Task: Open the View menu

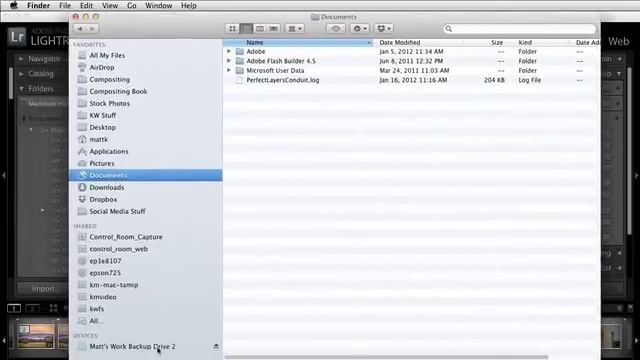Action: [x=110, y=6]
